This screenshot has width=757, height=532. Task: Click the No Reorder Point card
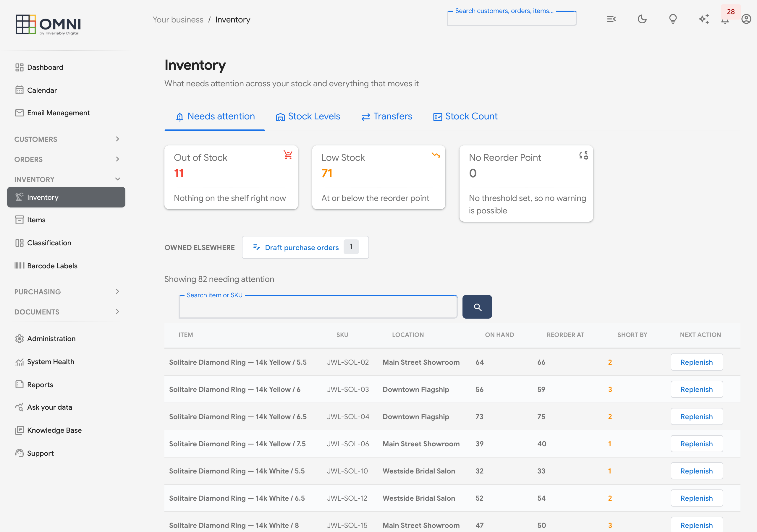pos(526,184)
